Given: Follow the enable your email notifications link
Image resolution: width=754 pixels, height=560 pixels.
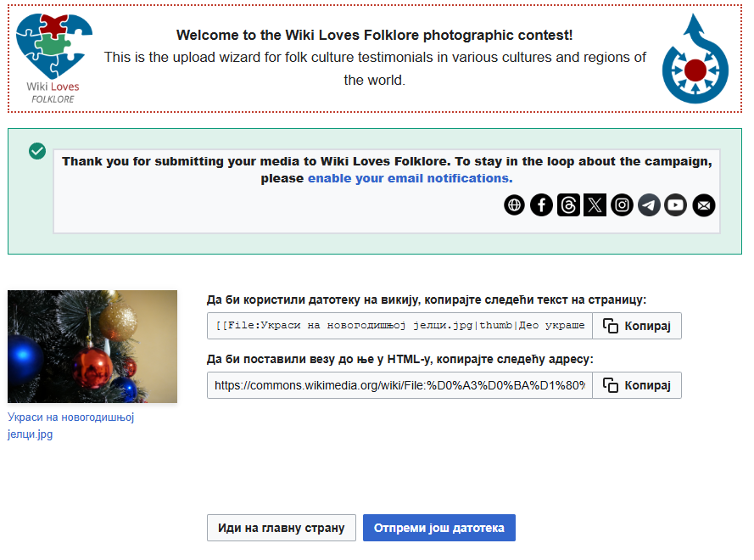Looking at the screenshot, I should [410, 178].
